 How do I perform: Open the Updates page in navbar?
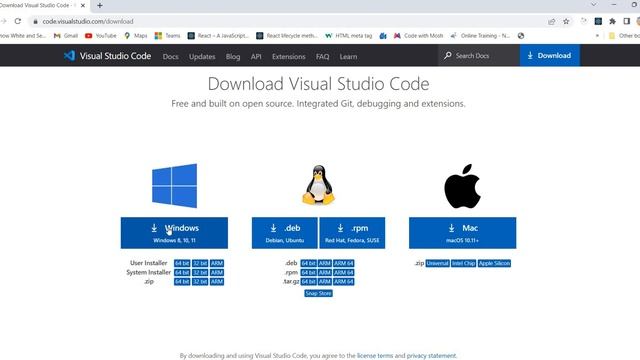[x=202, y=56]
